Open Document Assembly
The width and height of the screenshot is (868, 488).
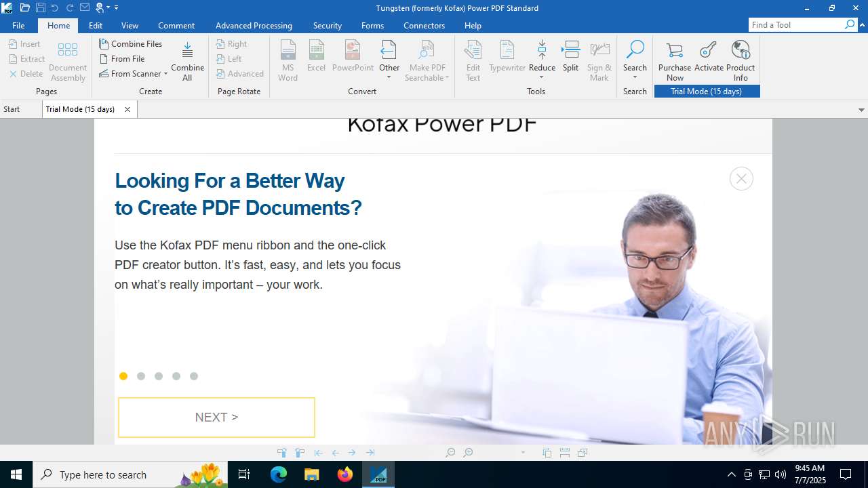(x=68, y=60)
